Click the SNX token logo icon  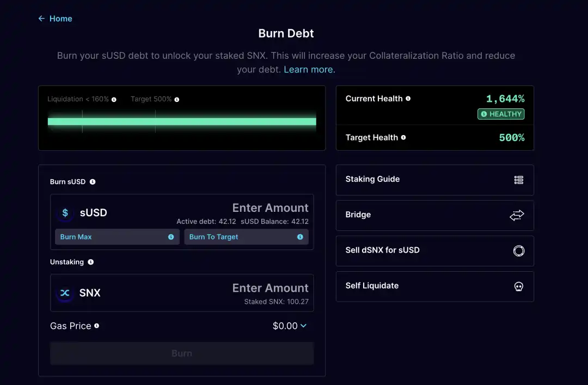tap(65, 293)
